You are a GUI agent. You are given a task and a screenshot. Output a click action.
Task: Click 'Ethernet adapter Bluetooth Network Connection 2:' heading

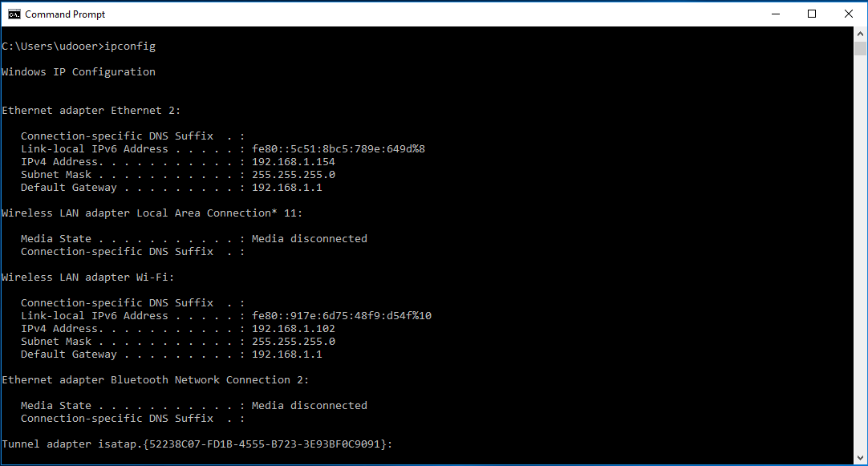click(x=156, y=379)
